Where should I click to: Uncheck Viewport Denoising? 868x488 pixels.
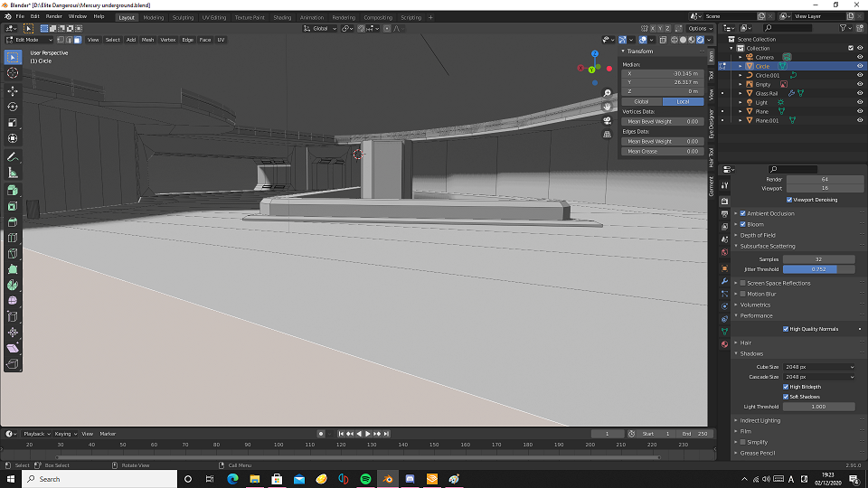coord(788,200)
